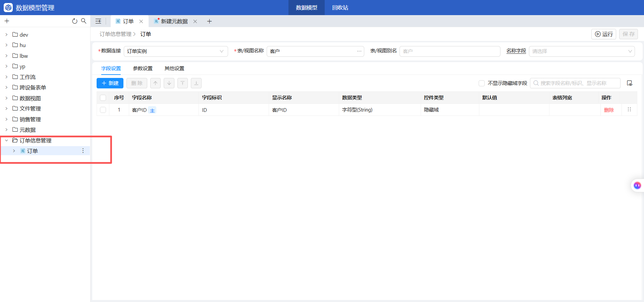
Task: Click the 保存 button
Action: 629,34
